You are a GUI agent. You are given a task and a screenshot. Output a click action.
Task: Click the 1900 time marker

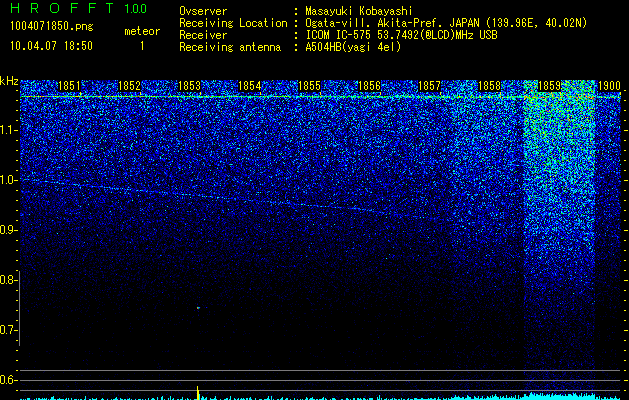(x=609, y=86)
